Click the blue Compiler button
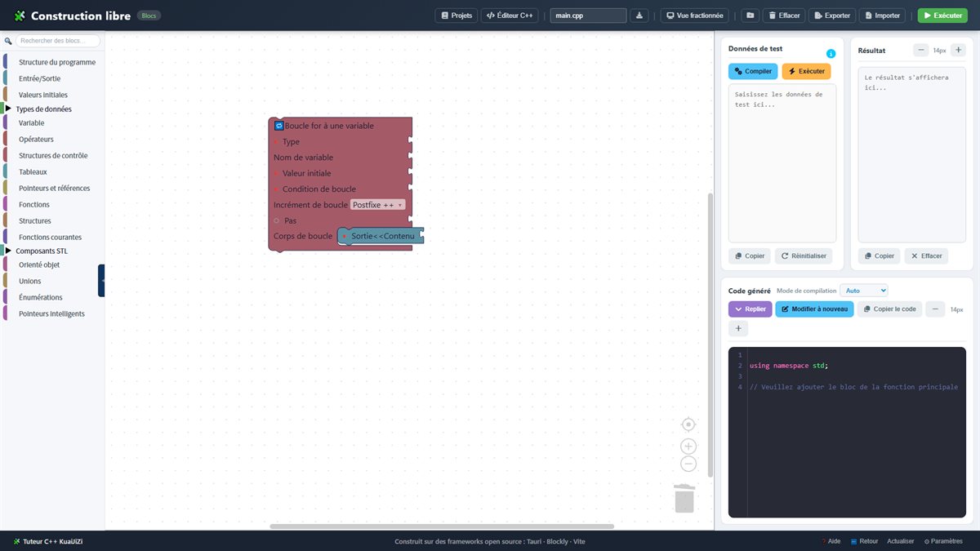The height and width of the screenshot is (551, 980). tap(753, 72)
